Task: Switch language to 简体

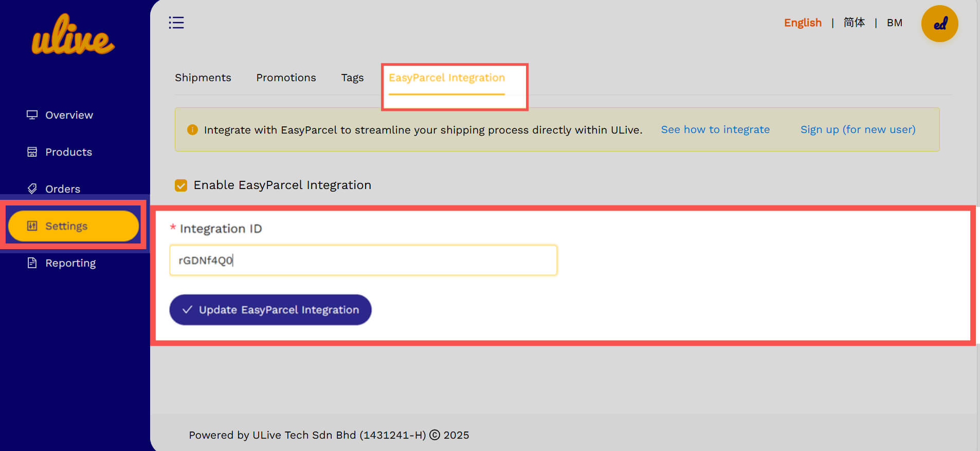Action: point(854,23)
